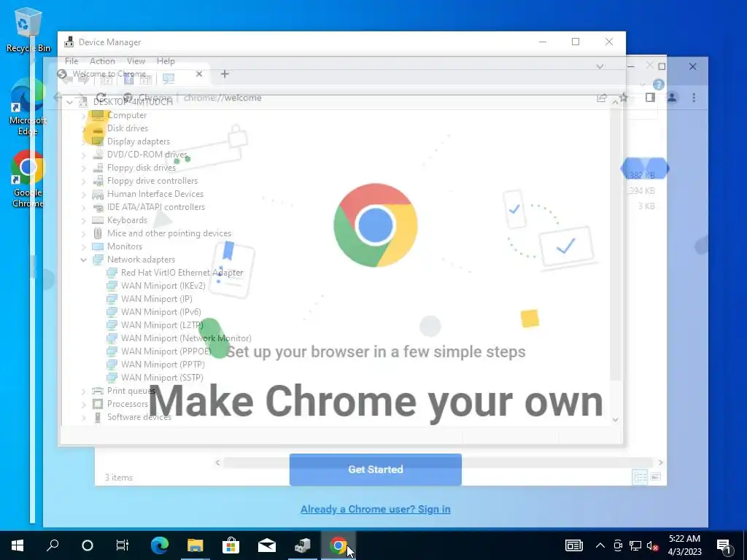Open Chrome's three-dot menu

pyautogui.click(x=694, y=98)
